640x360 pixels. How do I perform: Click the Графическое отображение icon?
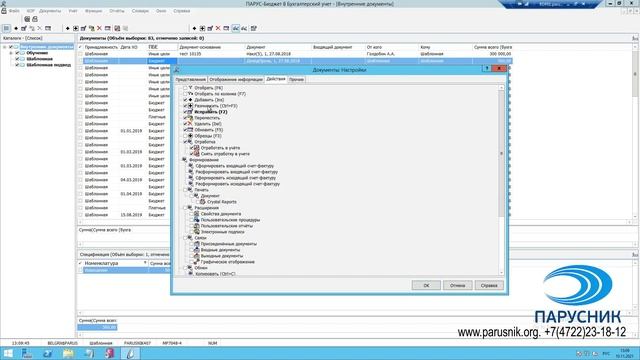pyautogui.click(x=196, y=262)
